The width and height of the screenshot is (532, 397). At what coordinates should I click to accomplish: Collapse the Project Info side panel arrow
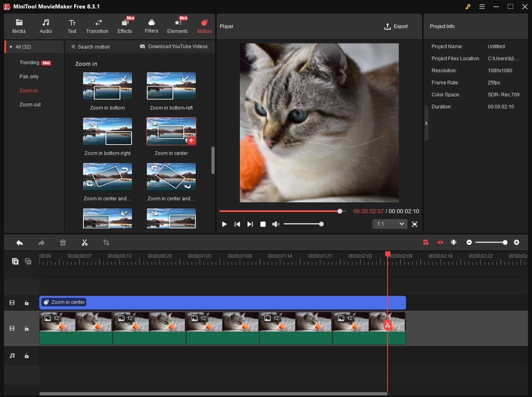tap(426, 123)
